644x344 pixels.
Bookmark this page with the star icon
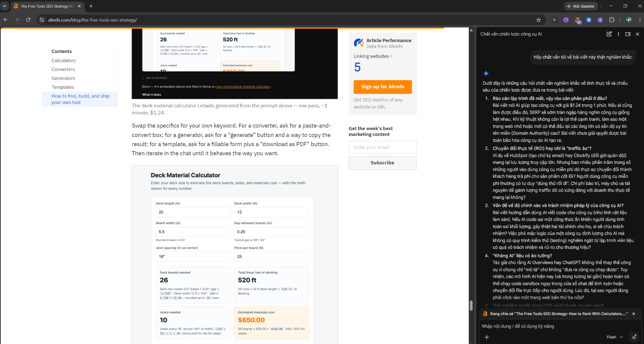(539, 20)
